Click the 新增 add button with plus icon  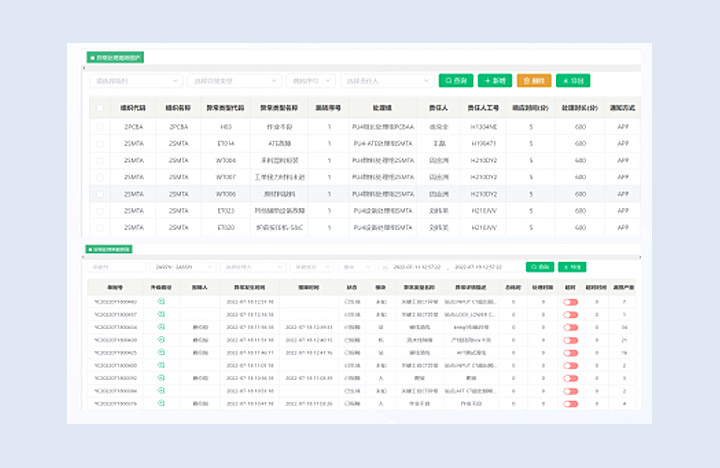tap(495, 80)
